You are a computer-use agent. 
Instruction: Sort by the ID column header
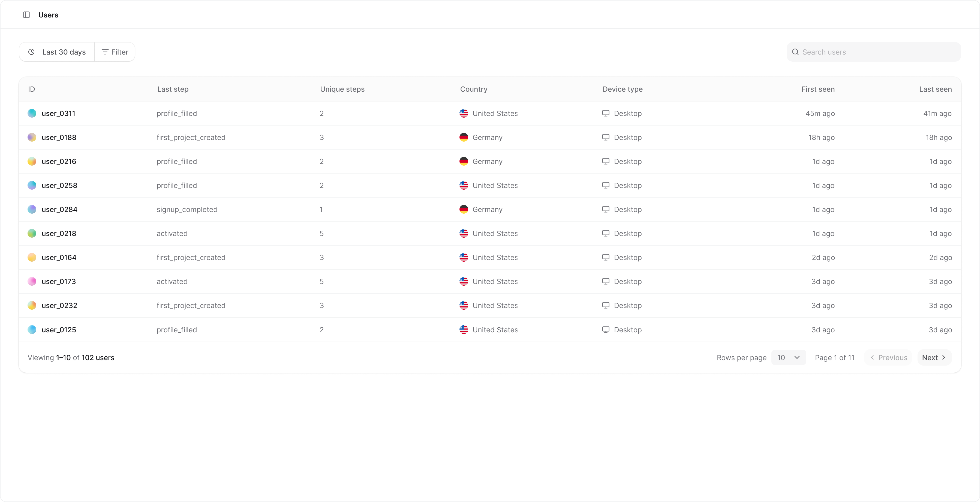(x=32, y=89)
